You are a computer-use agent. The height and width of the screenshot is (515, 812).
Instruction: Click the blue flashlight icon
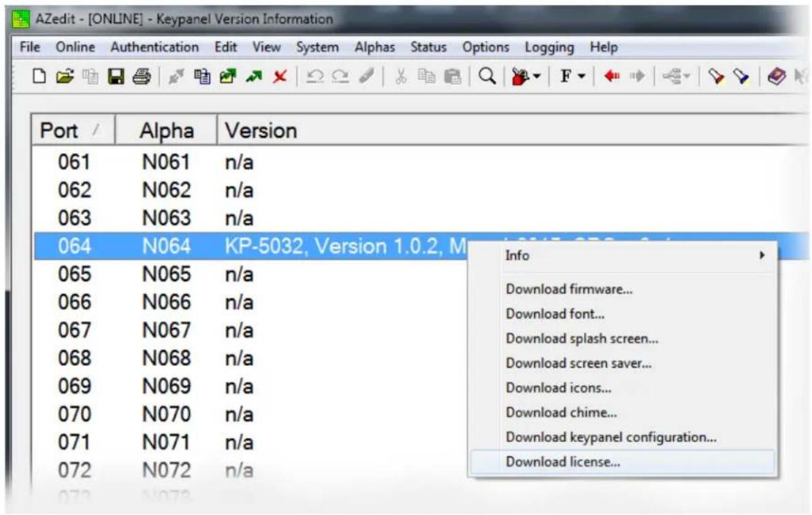742,77
